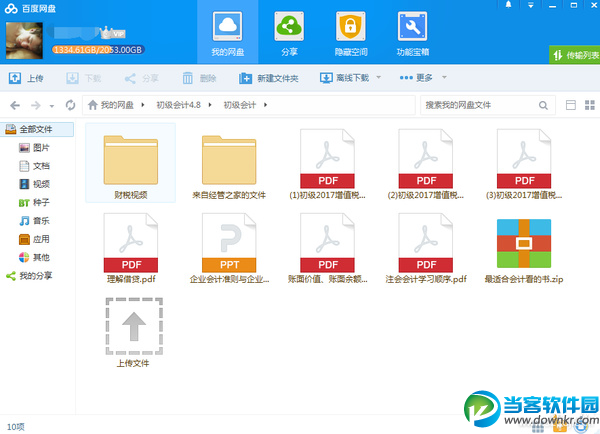Screen dimensions: 600x434
Task: Open the 我的网盘 tab
Action: click(x=228, y=34)
